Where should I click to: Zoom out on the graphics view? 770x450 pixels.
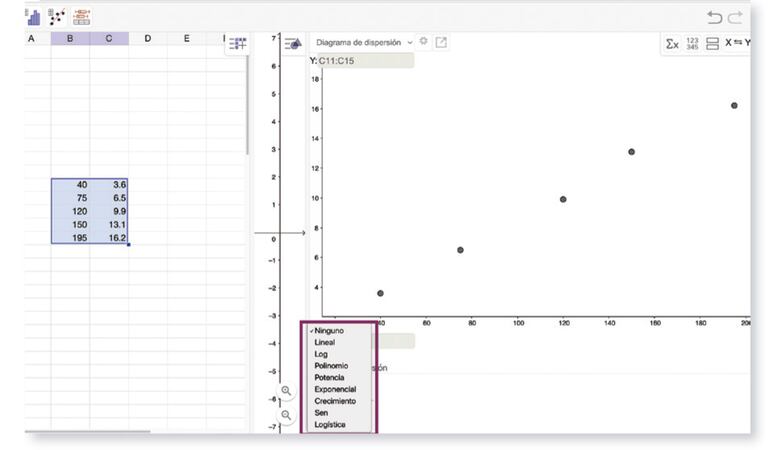click(x=286, y=415)
